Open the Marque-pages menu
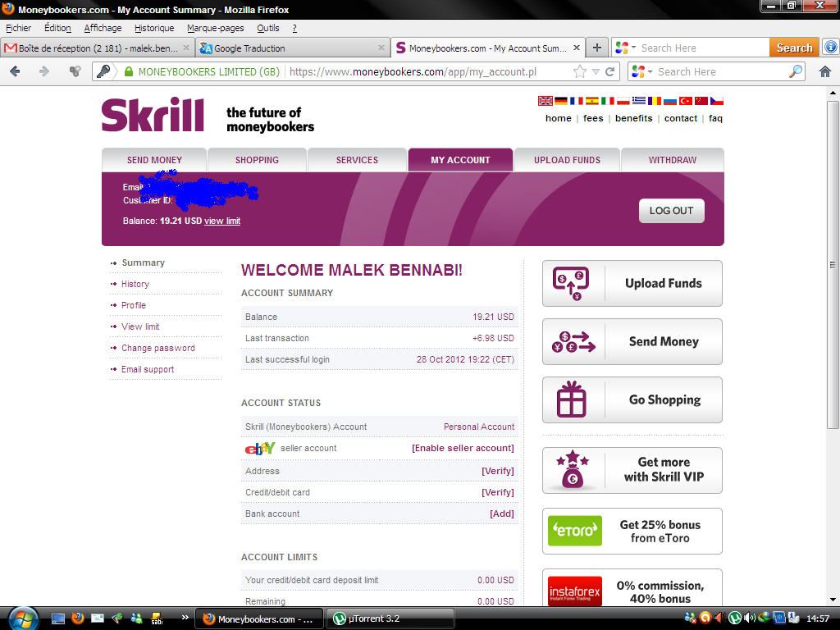This screenshot has height=630, width=840. coord(216,28)
